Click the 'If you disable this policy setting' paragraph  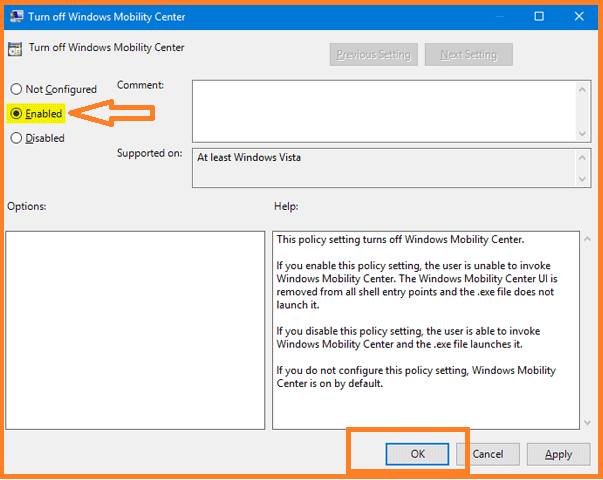coord(408,337)
